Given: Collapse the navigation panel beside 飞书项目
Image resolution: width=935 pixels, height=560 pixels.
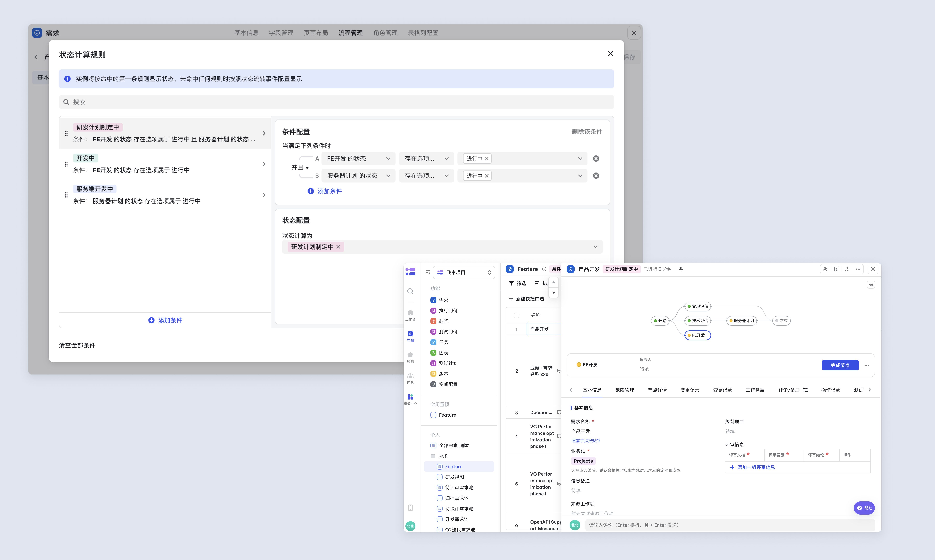Looking at the screenshot, I should pos(428,272).
